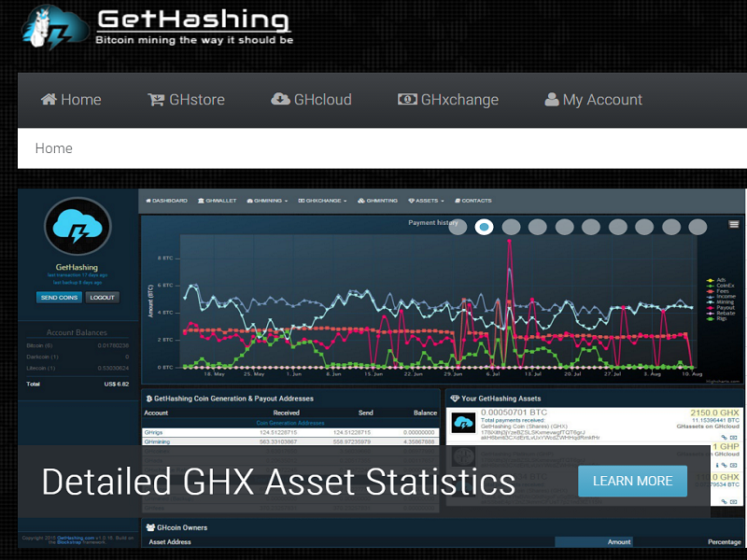Select the last carousel slide dot
This screenshot has height=560, width=747.
698,227
